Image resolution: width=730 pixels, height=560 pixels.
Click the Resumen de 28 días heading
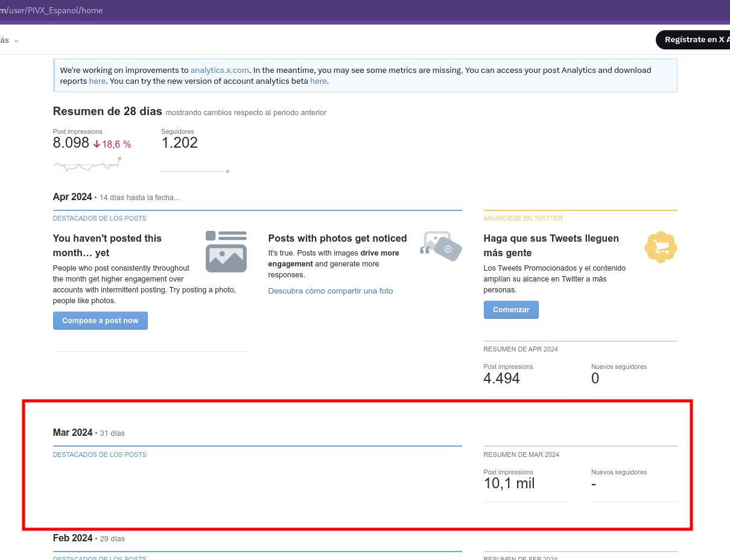[107, 112]
